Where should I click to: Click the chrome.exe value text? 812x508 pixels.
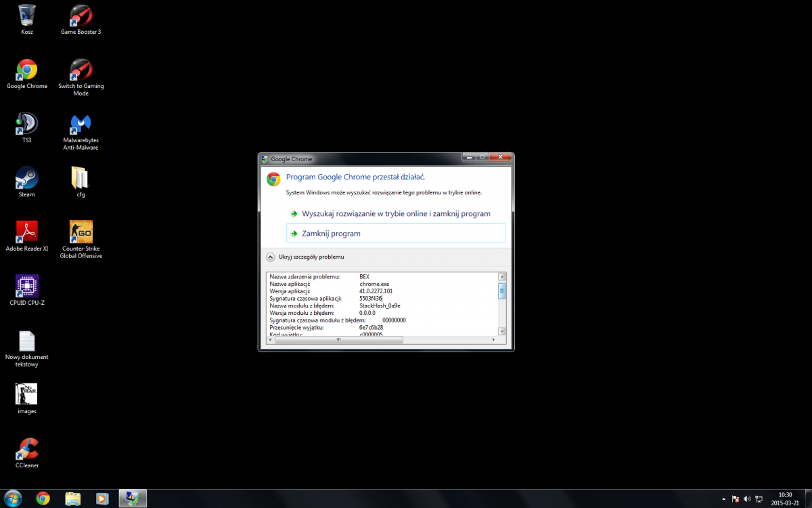click(x=374, y=284)
